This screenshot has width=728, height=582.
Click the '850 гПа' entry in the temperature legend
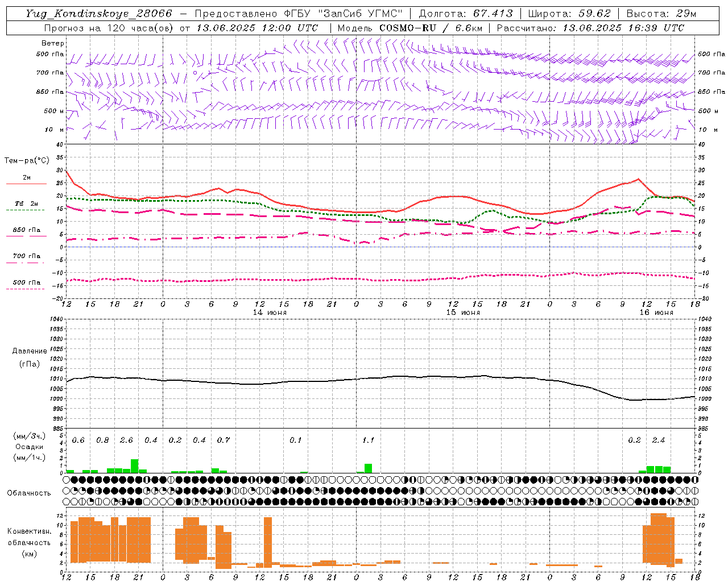pyautogui.click(x=27, y=230)
